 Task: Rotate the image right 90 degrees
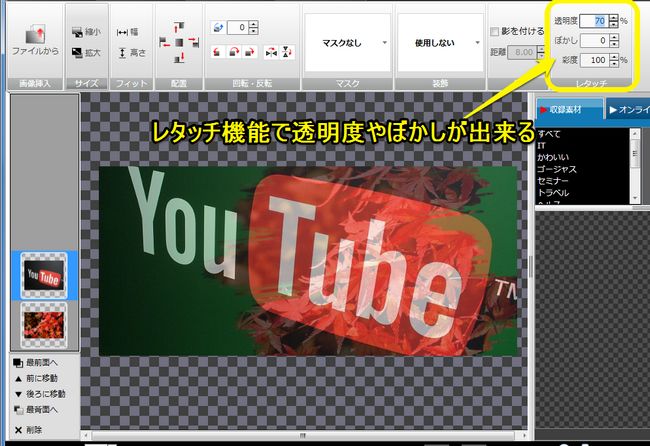[250, 52]
